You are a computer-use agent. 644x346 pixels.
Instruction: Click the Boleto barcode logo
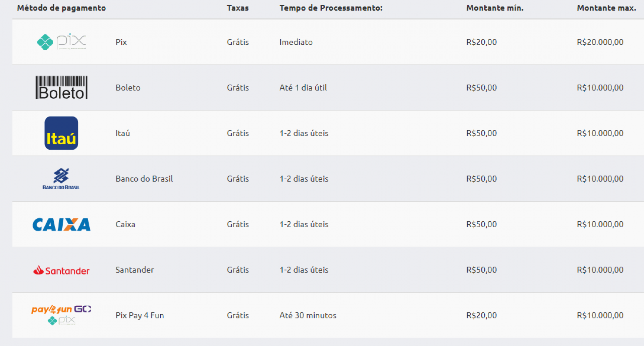click(x=61, y=88)
